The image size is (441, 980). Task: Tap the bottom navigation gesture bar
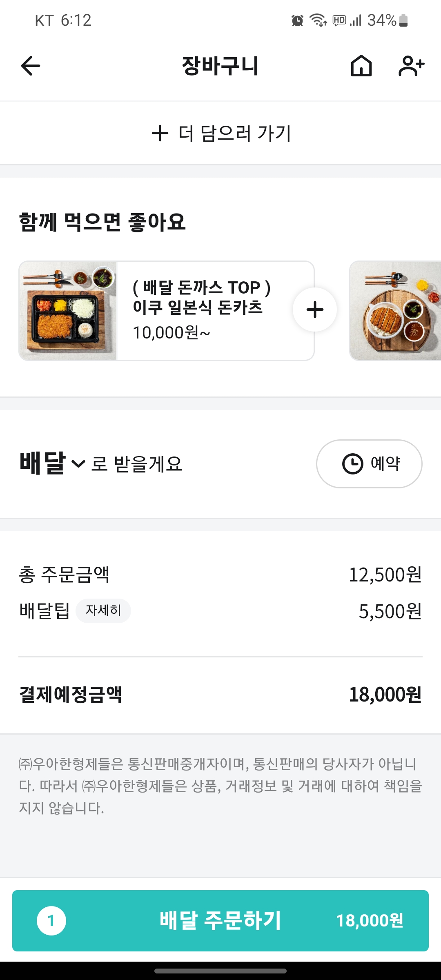coord(220,971)
